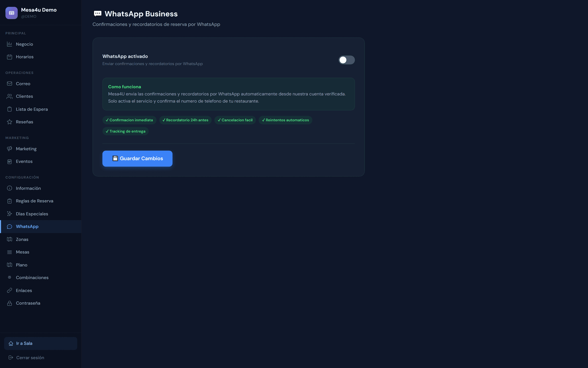
Task: Open the Marketing page
Action: click(x=41, y=149)
